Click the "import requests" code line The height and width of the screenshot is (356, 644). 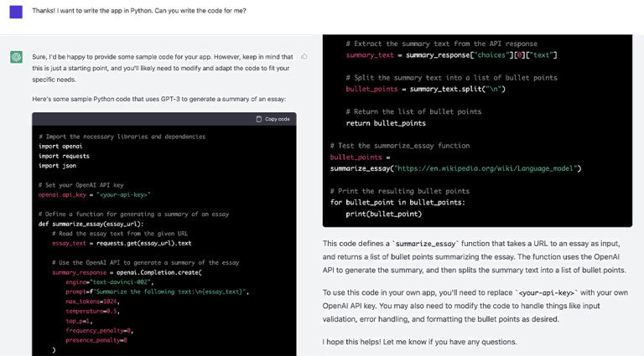(x=63, y=156)
